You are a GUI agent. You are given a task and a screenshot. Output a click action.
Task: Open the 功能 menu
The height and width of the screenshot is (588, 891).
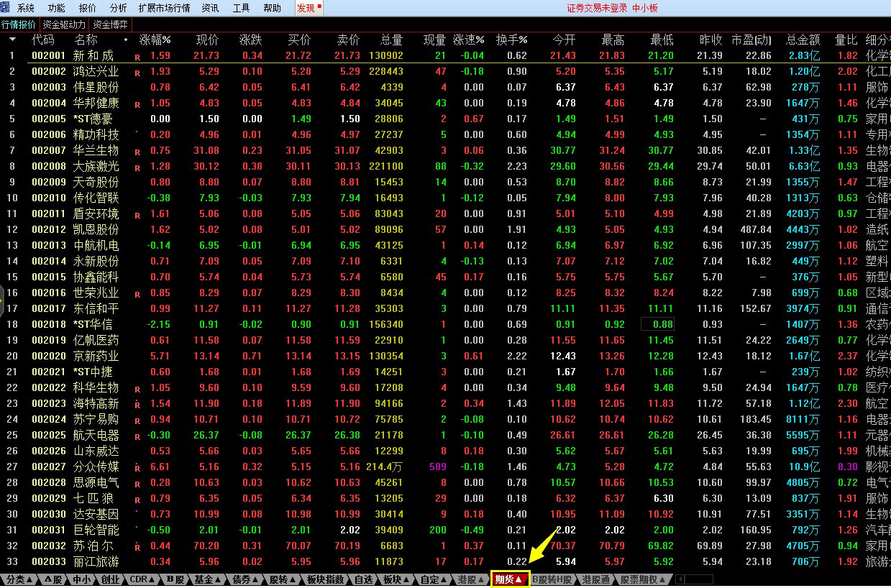click(56, 9)
